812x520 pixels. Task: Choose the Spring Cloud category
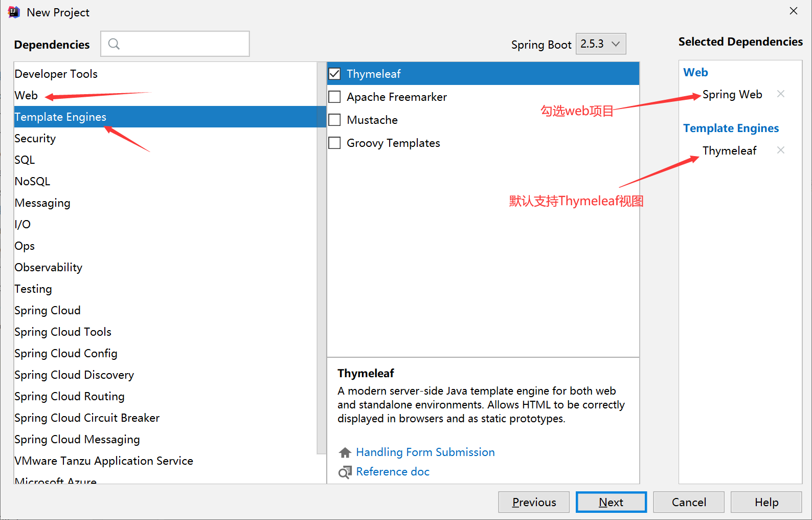[x=166, y=310]
